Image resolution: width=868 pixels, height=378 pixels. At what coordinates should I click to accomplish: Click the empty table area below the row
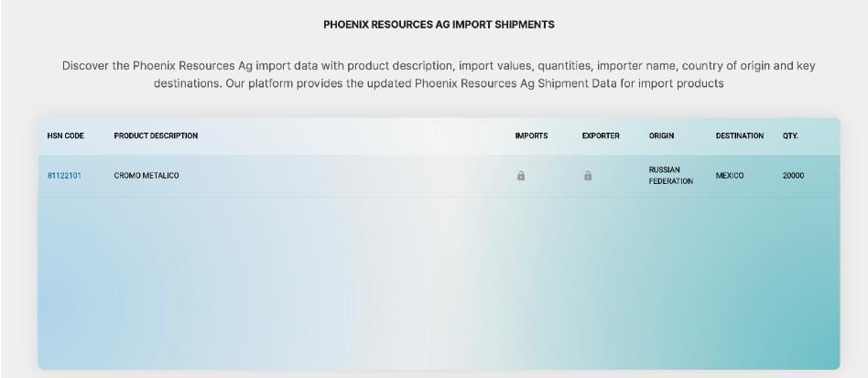coord(439,284)
